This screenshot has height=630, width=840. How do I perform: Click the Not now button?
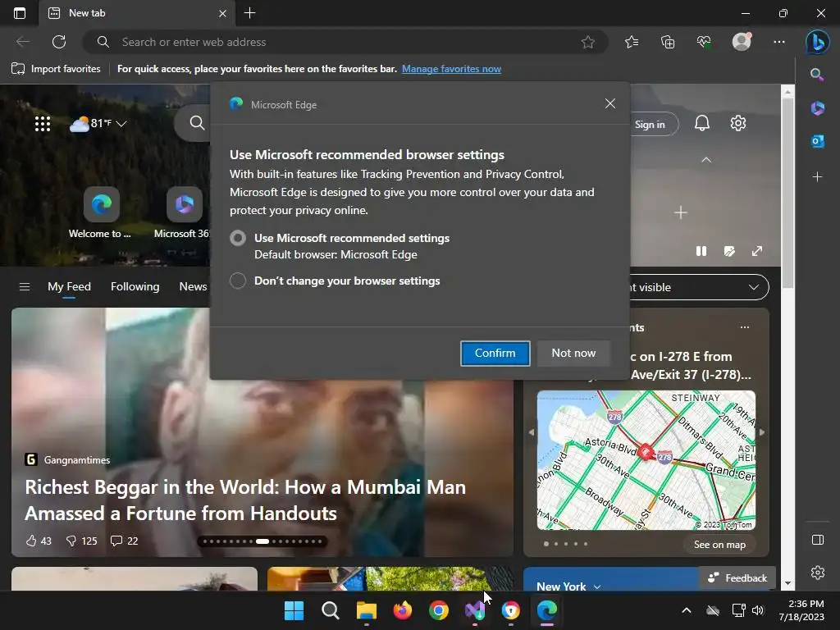573,353
